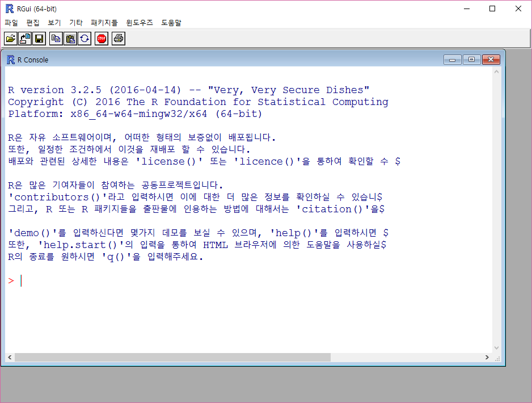Screen dimensions: 532x403
Task: Click the 'demo()' text in console
Action: tap(32, 233)
